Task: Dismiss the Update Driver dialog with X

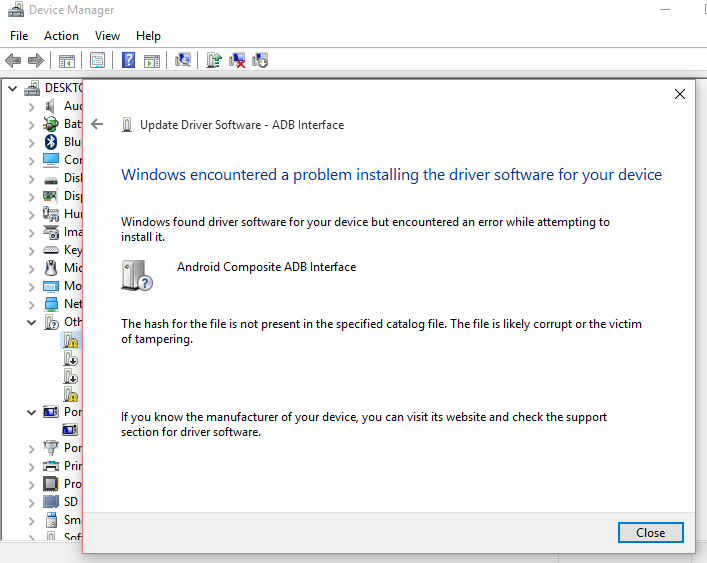Action: point(679,94)
